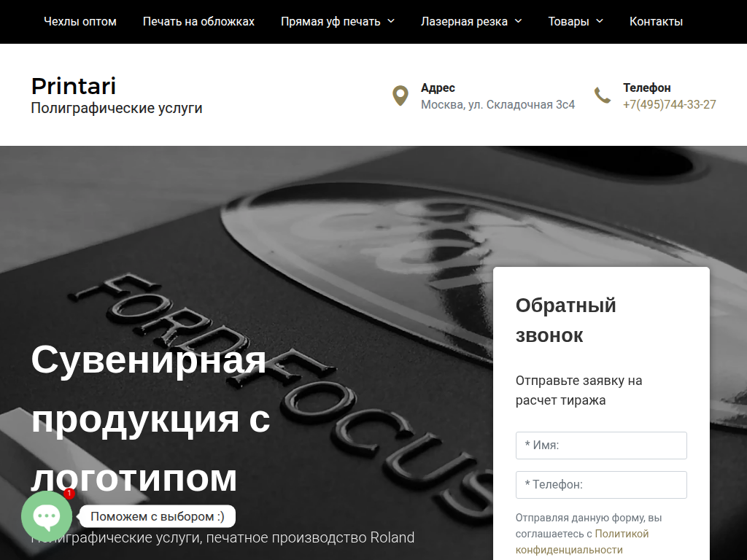Expand the Товары dropdown arrow
Image resolution: width=747 pixels, height=560 pixels.
click(600, 21)
